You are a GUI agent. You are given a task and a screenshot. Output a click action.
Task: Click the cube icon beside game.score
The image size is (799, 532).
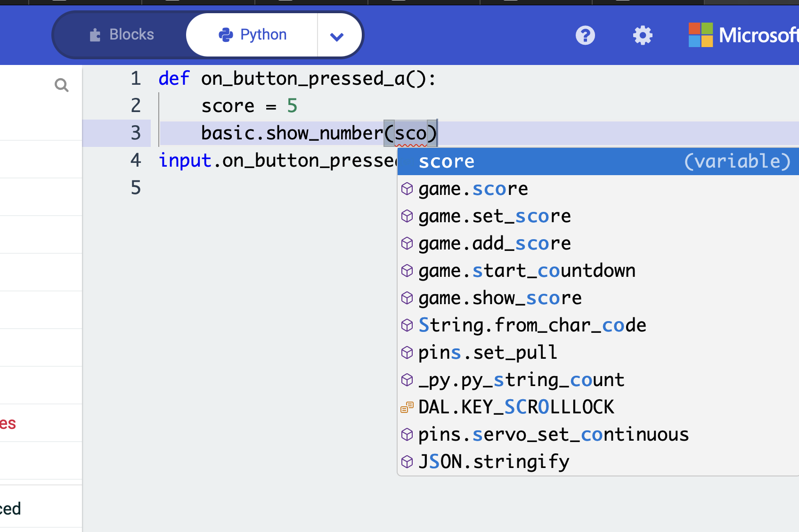click(x=407, y=188)
